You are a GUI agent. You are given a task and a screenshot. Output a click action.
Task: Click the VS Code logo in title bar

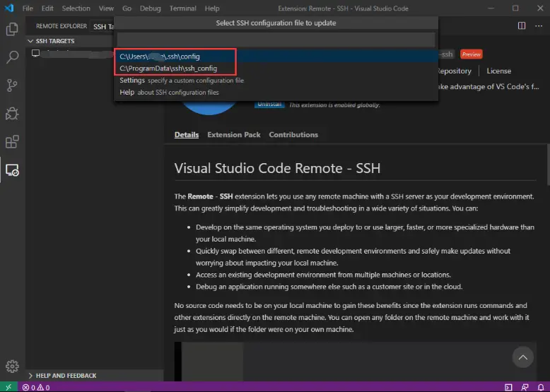pyautogui.click(x=9, y=8)
